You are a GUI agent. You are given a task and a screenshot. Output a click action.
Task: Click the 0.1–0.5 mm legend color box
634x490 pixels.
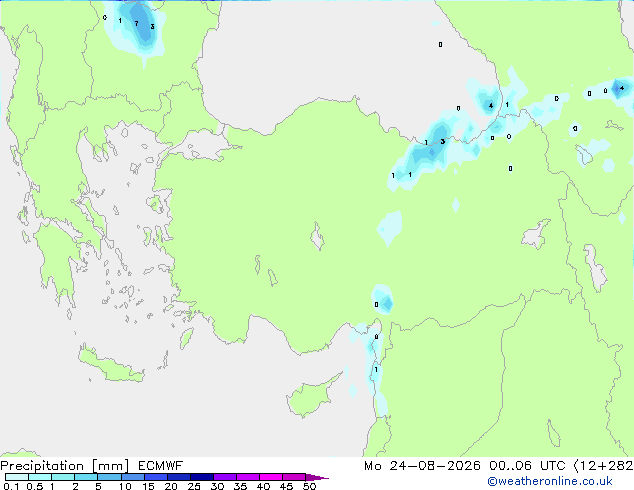(x=17, y=477)
